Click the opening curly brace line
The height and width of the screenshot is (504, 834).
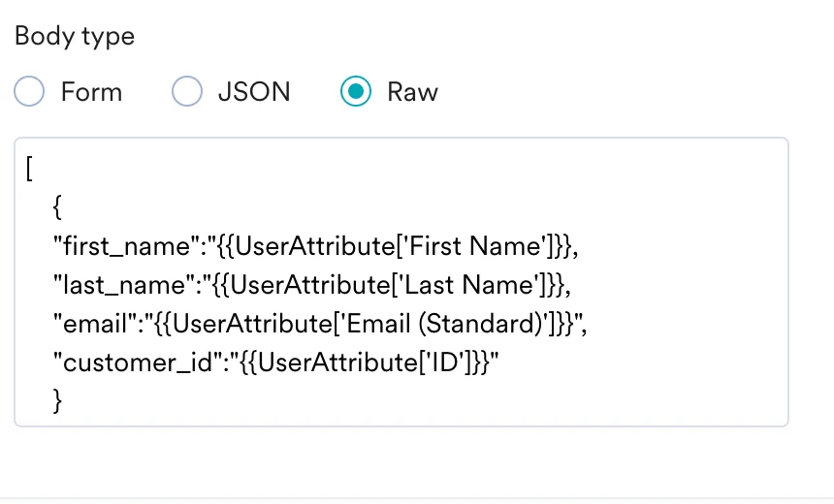[57, 207]
